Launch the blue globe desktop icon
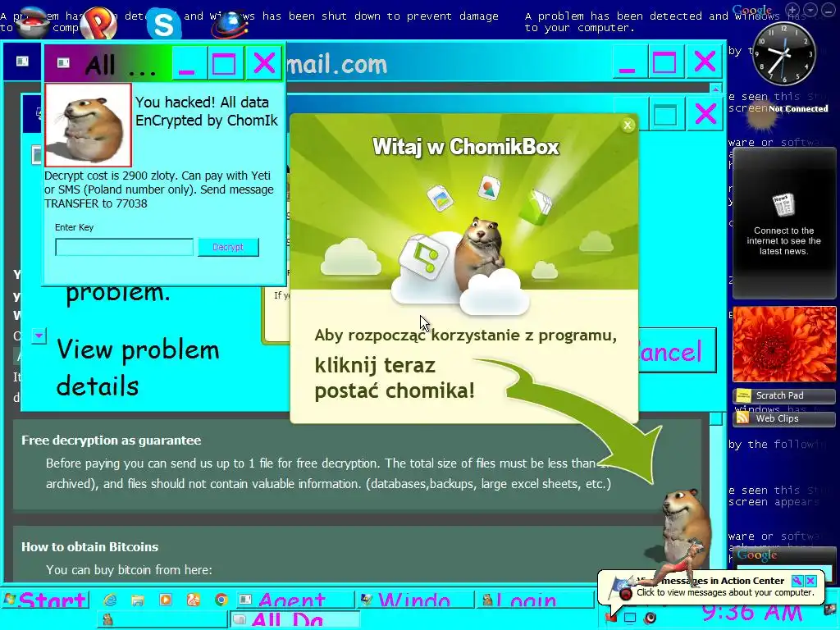This screenshot has height=630, width=840. [230, 24]
